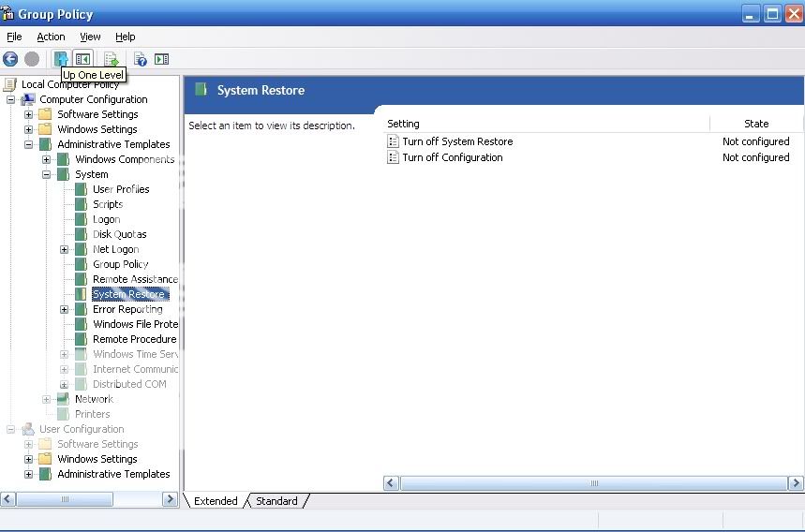Viewport: 805px width, 532px height.
Task: Click the Export List toolbar icon
Action: coord(112,59)
